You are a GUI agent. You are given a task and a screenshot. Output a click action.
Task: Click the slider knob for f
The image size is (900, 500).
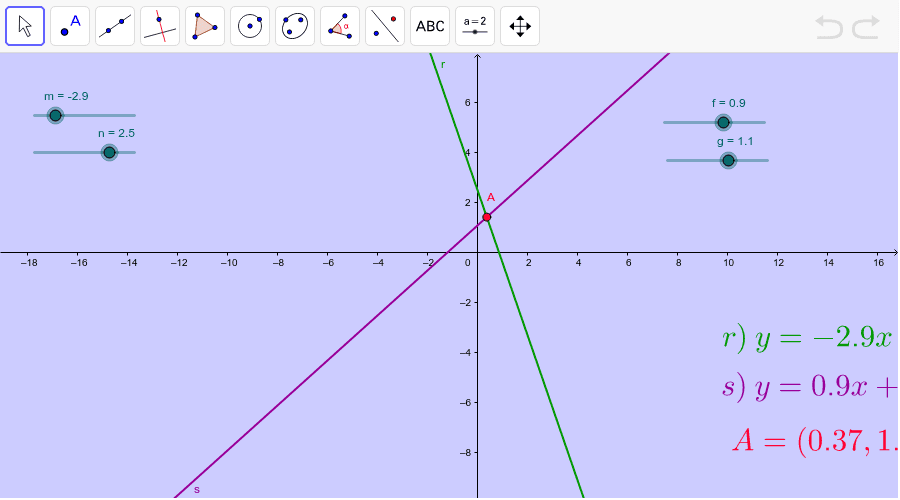723,122
